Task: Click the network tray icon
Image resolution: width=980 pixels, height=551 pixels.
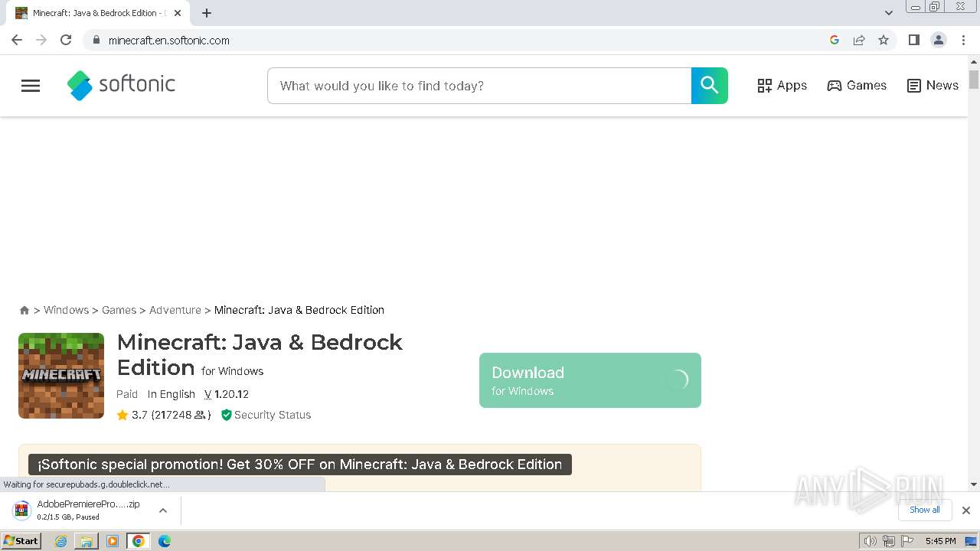Action: click(x=888, y=541)
